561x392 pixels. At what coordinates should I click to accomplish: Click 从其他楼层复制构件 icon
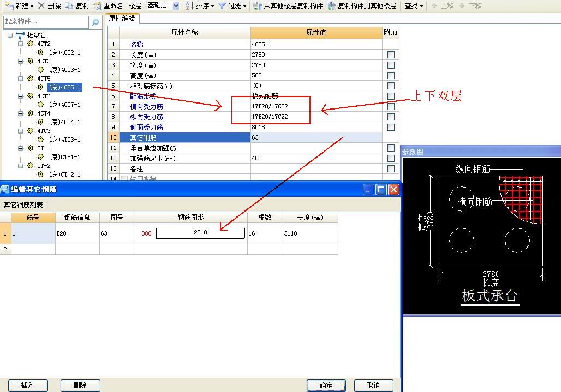[257, 5]
